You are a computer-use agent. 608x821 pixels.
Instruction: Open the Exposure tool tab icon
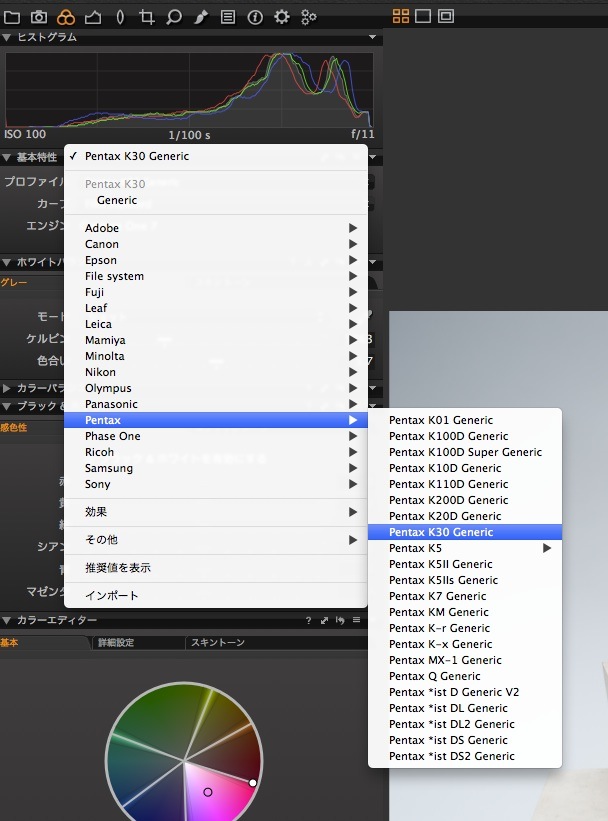93,17
